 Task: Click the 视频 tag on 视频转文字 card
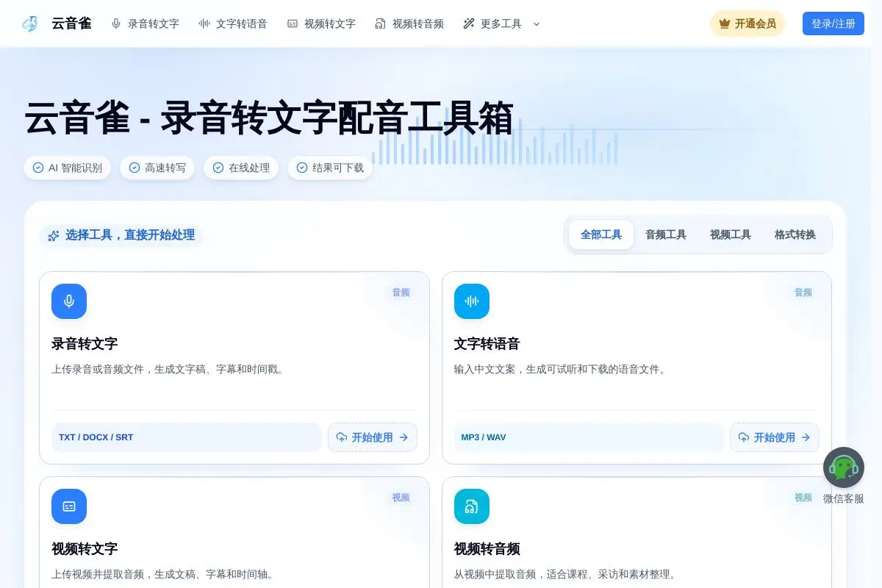(401, 498)
